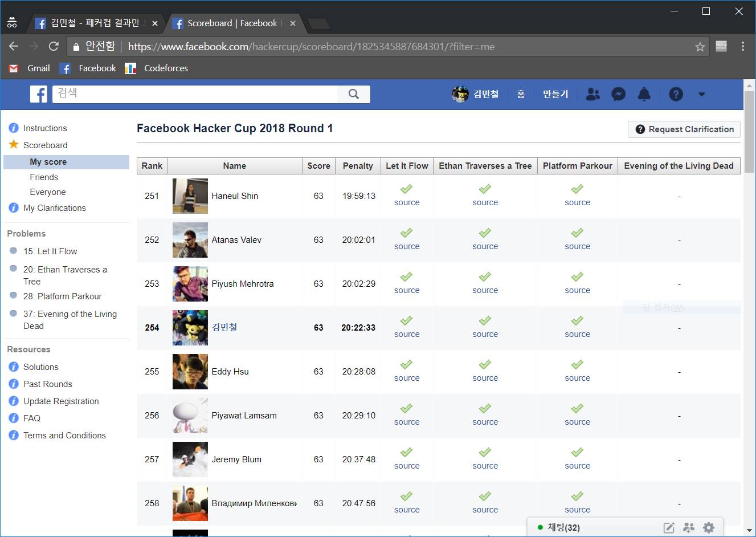The image size is (756, 537).
Task: Open the quick help question icon
Action: [x=676, y=94]
